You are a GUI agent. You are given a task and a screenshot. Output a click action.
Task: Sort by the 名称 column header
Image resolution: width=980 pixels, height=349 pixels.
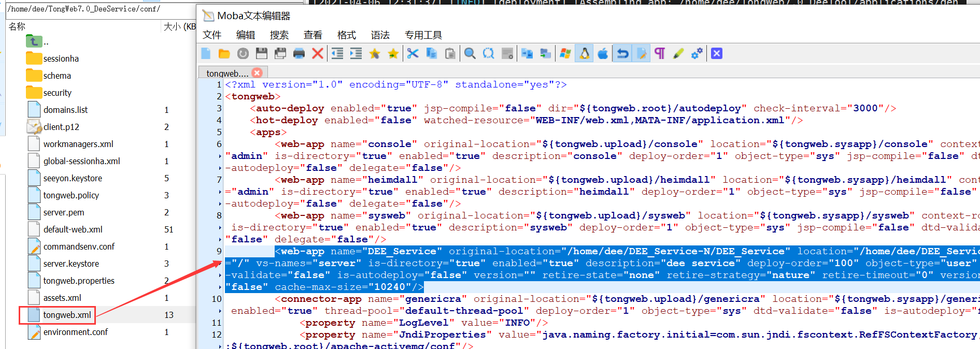[17, 26]
